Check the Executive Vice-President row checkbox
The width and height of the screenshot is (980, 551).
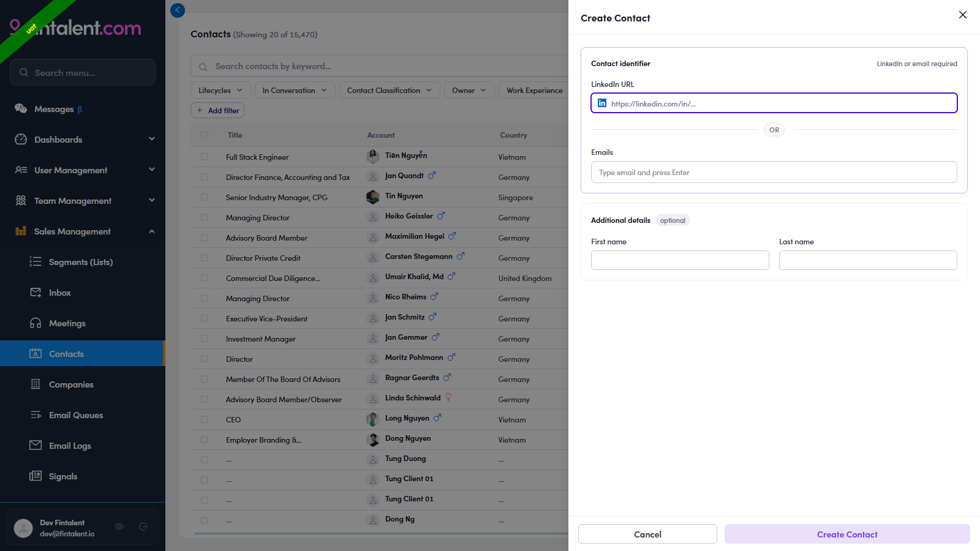(205, 318)
